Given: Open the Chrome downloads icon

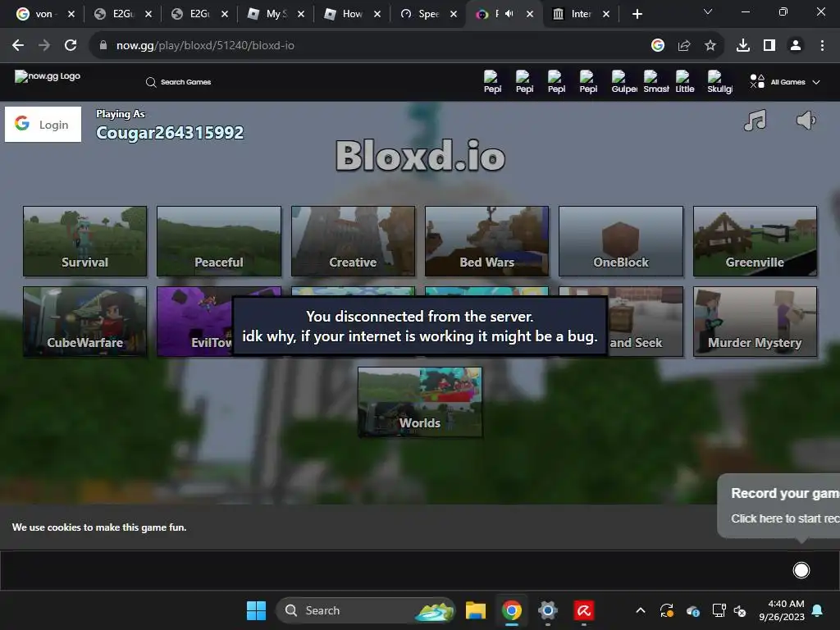Looking at the screenshot, I should pyautogui.click(x=743, y=46).
